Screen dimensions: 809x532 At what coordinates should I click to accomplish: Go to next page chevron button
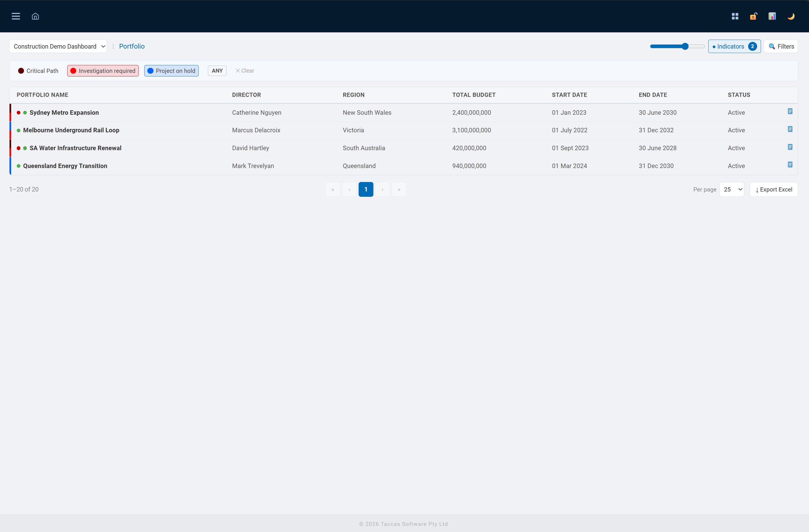coord(382,189)
